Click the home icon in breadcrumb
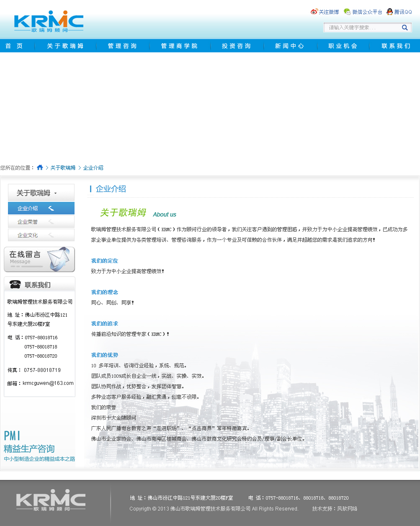 pos(40,168)
